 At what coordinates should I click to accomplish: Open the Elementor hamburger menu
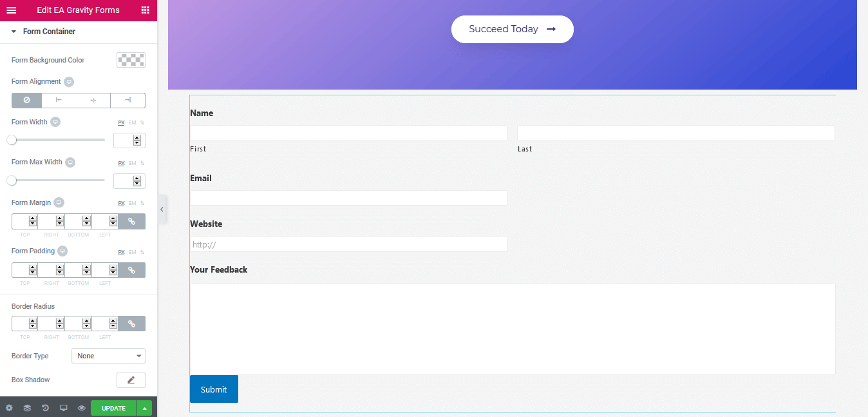tap(11, 10)
